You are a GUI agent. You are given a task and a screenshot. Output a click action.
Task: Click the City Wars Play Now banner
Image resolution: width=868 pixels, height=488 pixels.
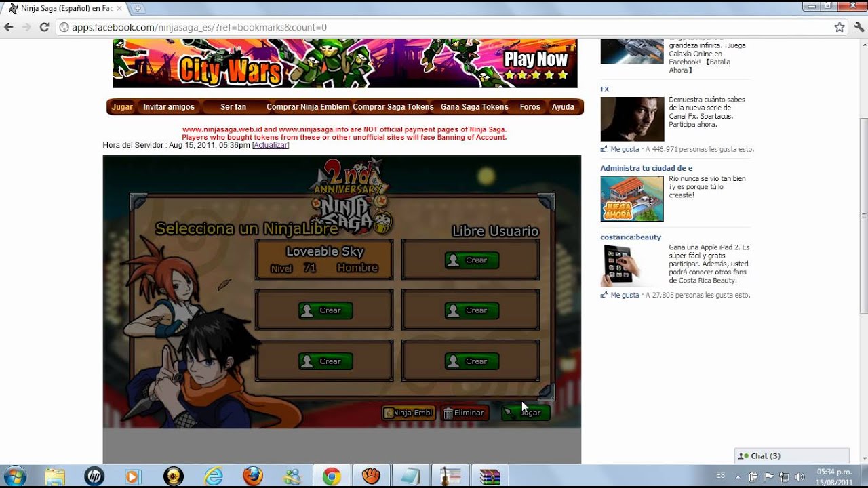pos(345,64)
